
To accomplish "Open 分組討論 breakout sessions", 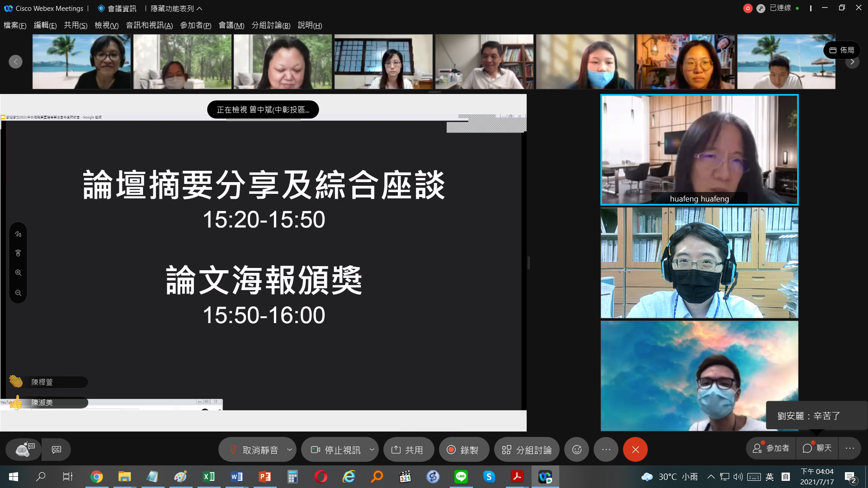I will pos(527,450).
